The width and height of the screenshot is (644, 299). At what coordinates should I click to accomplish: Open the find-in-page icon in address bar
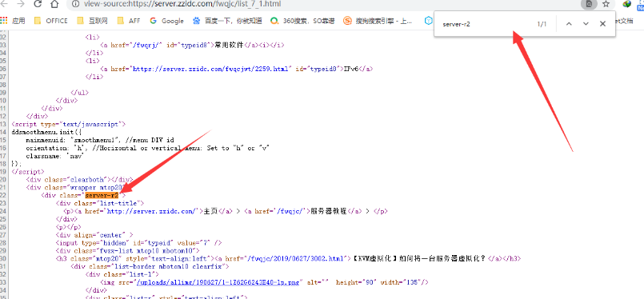[590, 4]
